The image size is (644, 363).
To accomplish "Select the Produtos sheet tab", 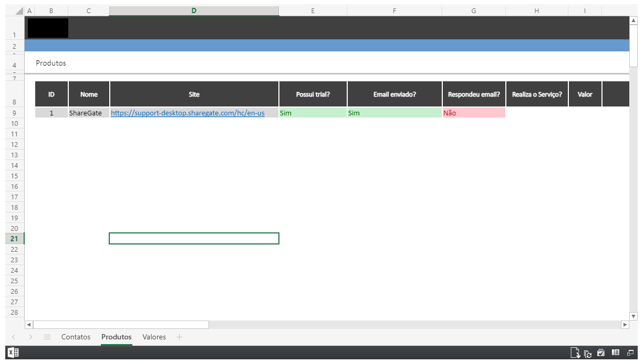I will [117, 337].
